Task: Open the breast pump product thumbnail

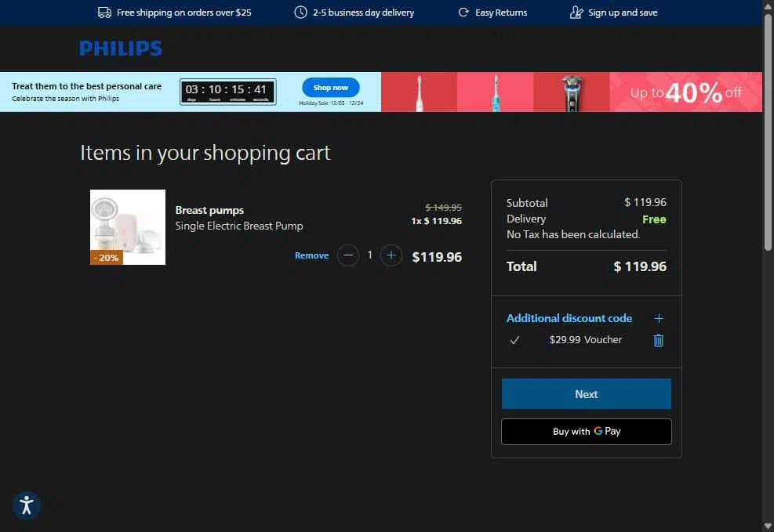Action: pos(128,227)
